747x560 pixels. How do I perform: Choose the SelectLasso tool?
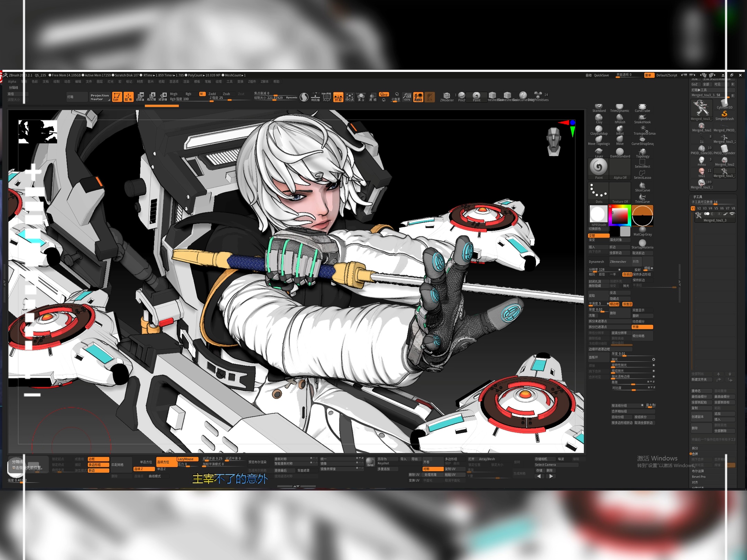642,175
